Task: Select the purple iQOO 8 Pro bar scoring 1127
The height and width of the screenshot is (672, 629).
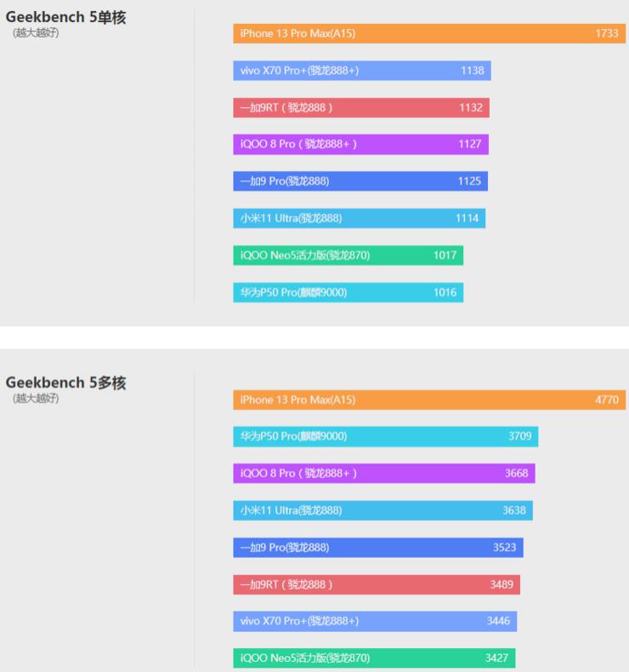Action: (361, 145)
